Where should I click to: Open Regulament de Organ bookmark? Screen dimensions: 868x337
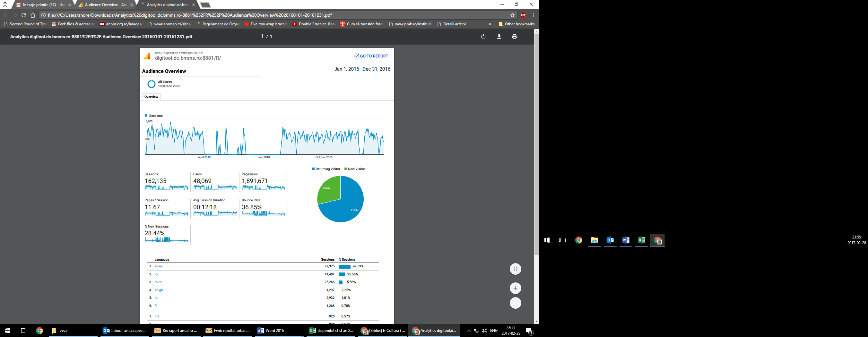pyautogui.click(x=218, y=24)
